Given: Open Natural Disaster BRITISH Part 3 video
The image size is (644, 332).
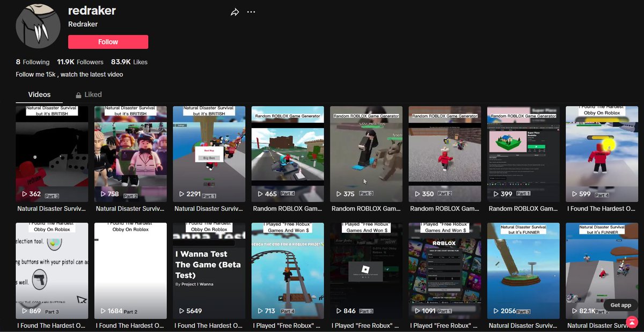Looking at the screenshot, I should 52,154.
